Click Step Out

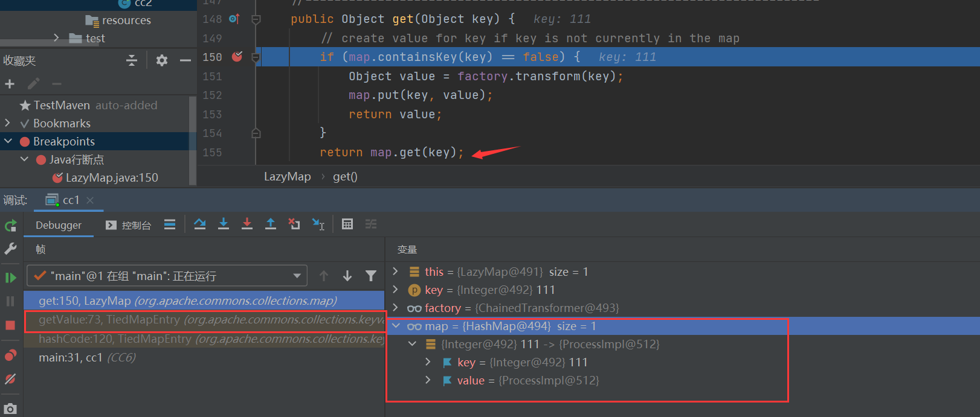pos(271,224)
